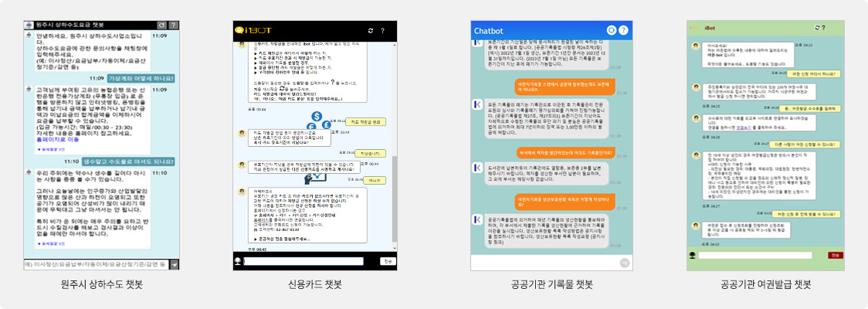Click blue Chatbot message input field
868x309 pixels.
pos(545,263)
